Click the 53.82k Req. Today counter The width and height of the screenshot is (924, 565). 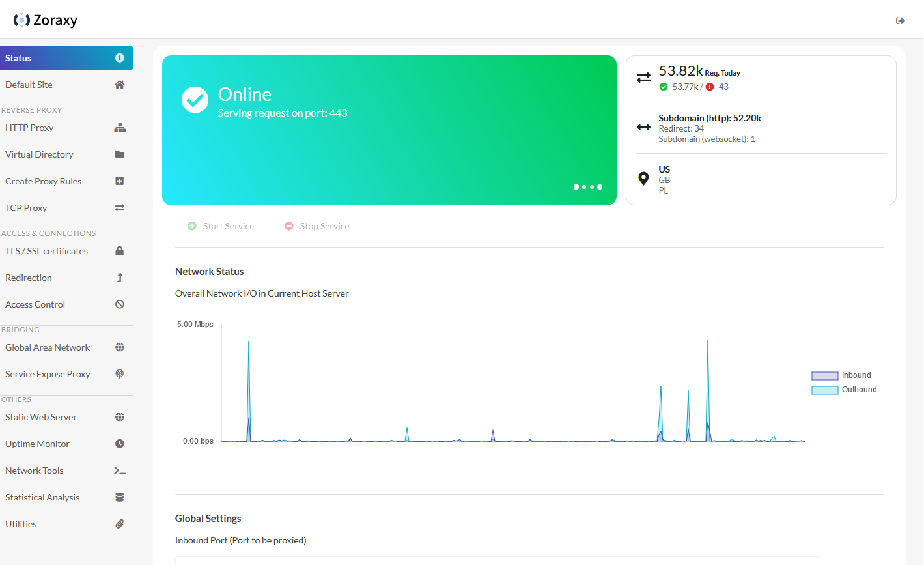pos(699,71)
